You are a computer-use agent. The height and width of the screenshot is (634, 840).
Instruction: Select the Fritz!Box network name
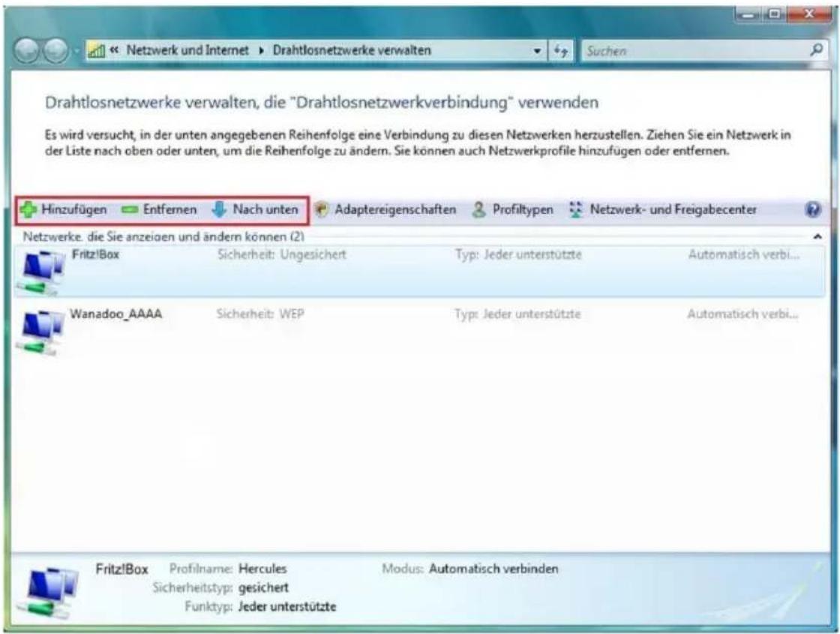click(96, 254)
